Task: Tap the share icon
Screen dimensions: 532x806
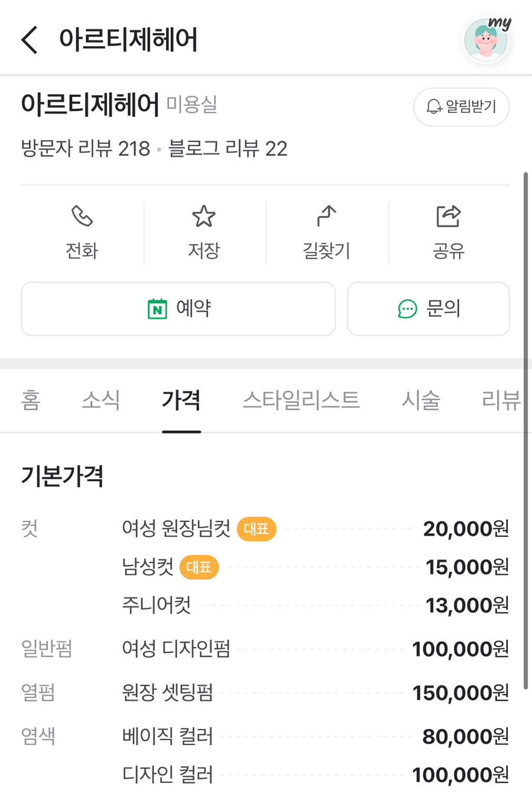Action: [x=448, y=216]
